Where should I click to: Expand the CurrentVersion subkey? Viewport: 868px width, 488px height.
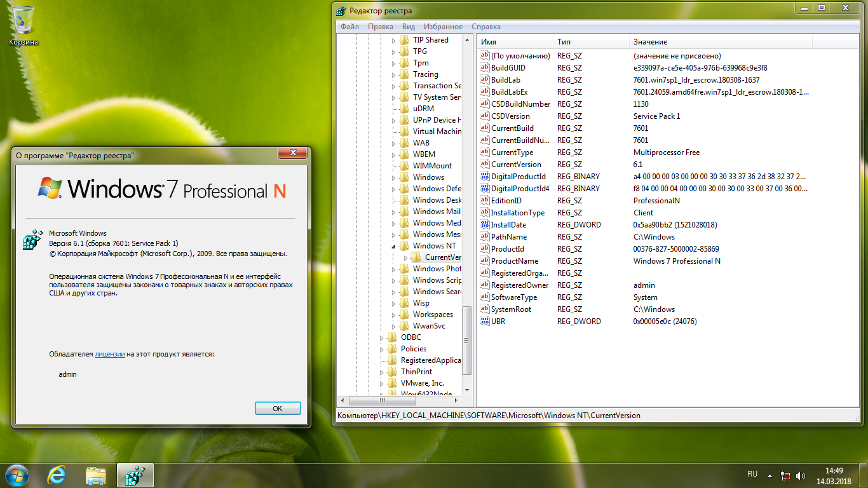point(405,257)
